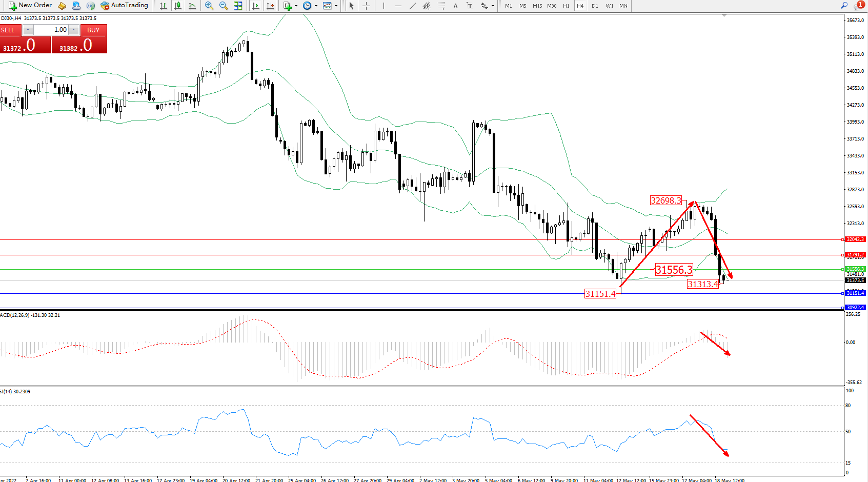
Task: Zoom out on the chart
Action: (223, 6)
